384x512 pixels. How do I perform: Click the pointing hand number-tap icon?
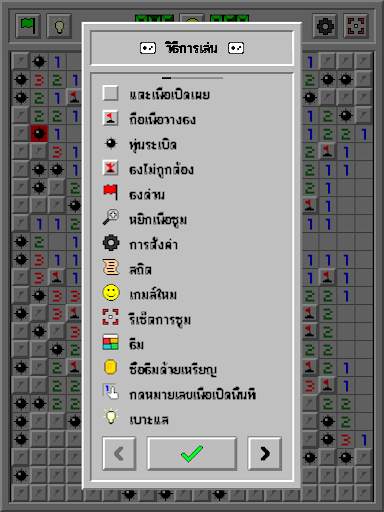click(111, 392)
